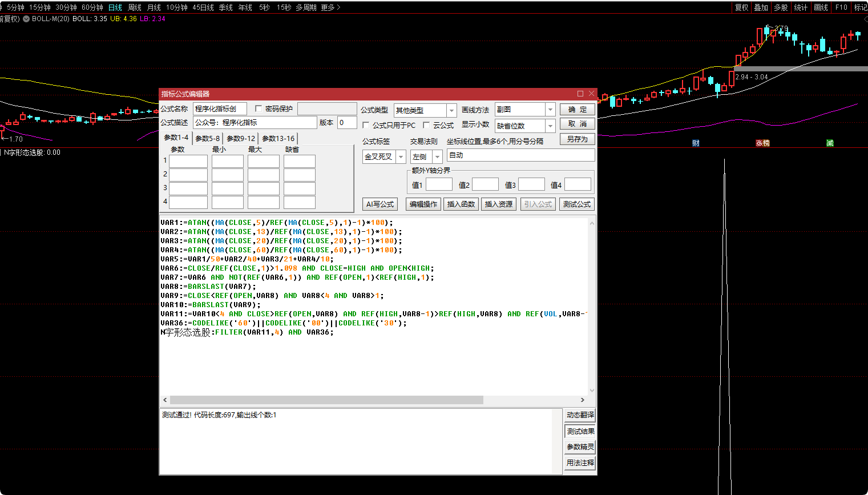Toggle the 云公式 checkbox
This screenshot has height=495, width=868.
pos(426,125)
